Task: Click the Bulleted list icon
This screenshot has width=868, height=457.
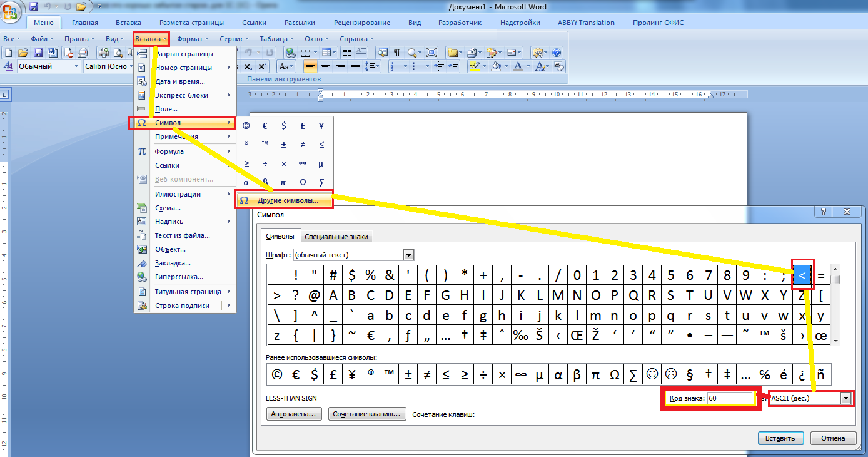Action: point(416,66)
